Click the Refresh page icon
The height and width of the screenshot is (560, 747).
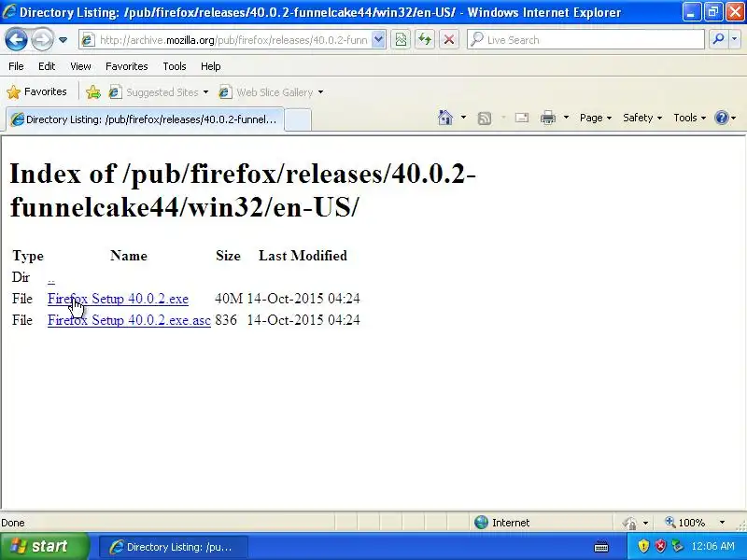pos(425,40)
